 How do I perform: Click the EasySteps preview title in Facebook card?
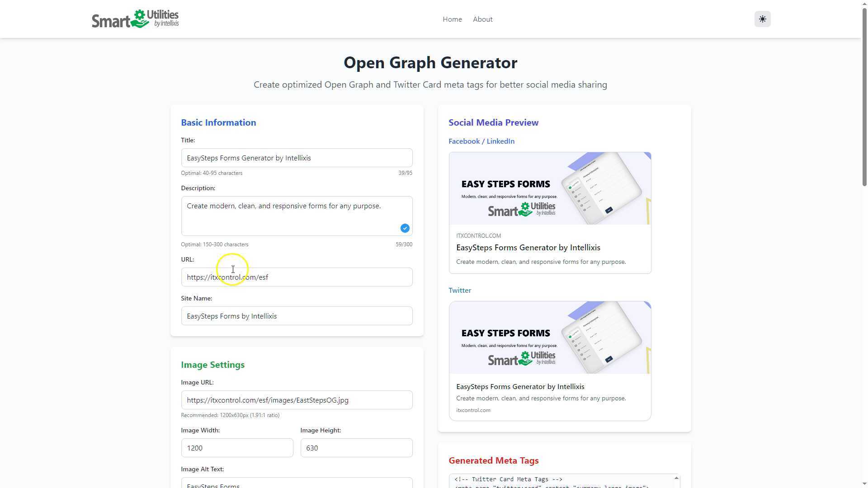528,247
